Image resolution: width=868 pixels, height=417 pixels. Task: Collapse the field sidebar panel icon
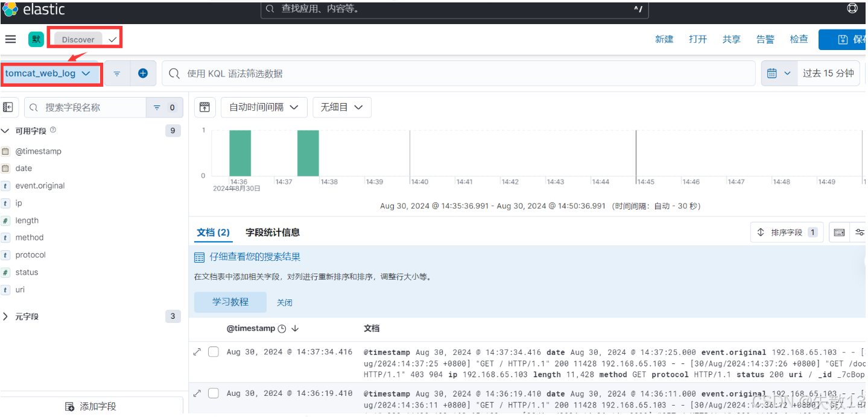tap(8, 107)
